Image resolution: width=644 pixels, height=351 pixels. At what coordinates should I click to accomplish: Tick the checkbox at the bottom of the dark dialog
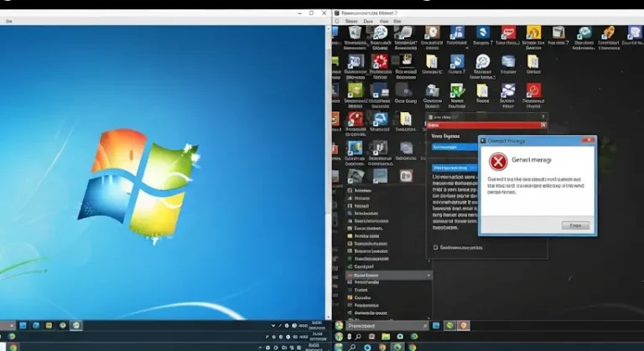[436, 248]
